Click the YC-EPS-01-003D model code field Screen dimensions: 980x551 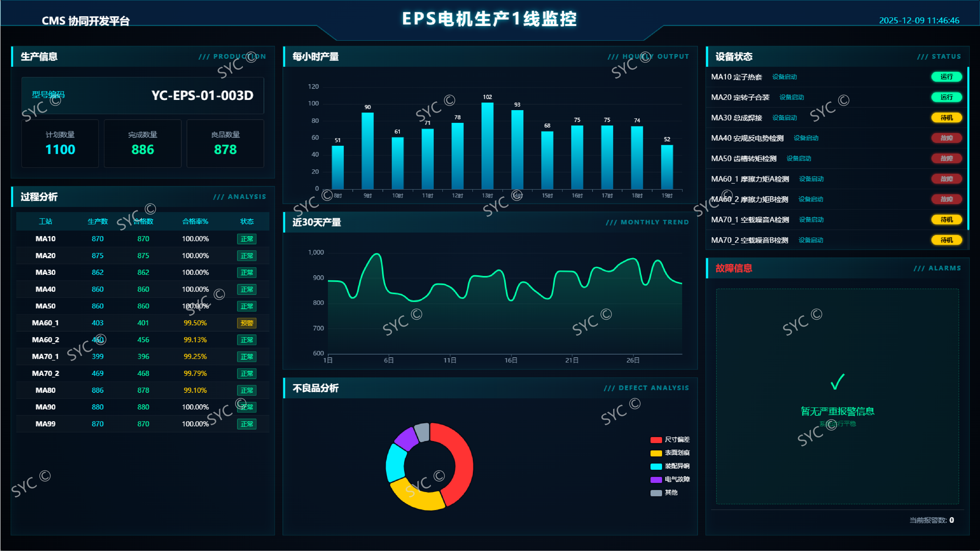pyautogui.click(x=202, y=95)
